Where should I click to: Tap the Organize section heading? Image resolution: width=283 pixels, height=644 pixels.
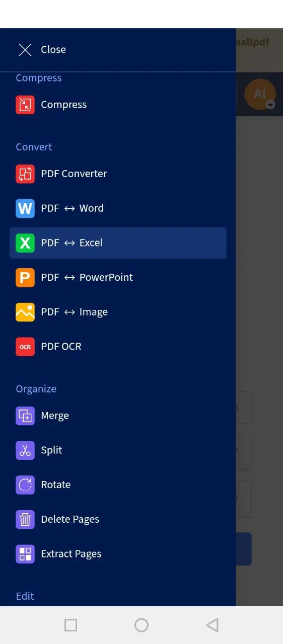point(36,389)
